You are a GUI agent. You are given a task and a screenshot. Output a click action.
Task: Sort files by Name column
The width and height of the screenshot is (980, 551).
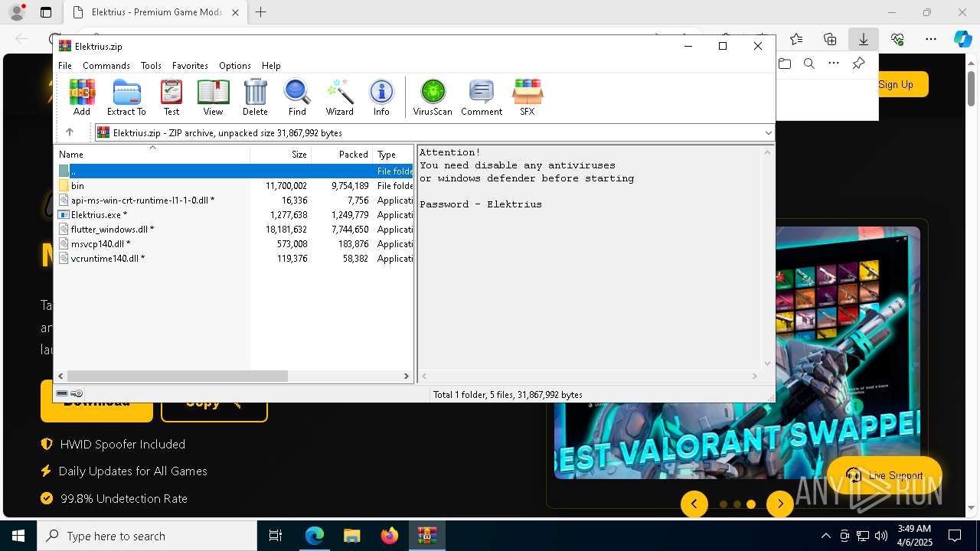click(152, 154)
